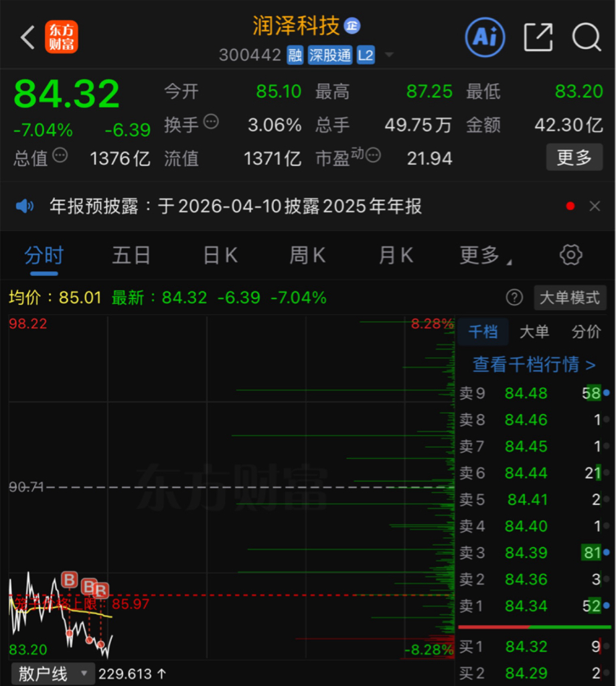
Task: Tap the 卖4 row price 84.40
Action: coord(526,527)
